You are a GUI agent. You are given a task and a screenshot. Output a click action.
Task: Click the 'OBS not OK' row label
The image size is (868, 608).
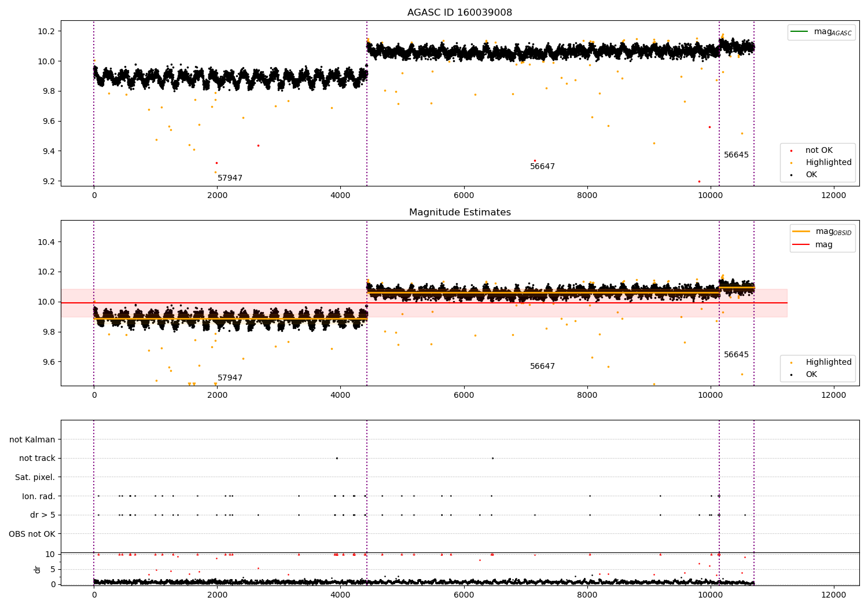(x=32, y=534)
